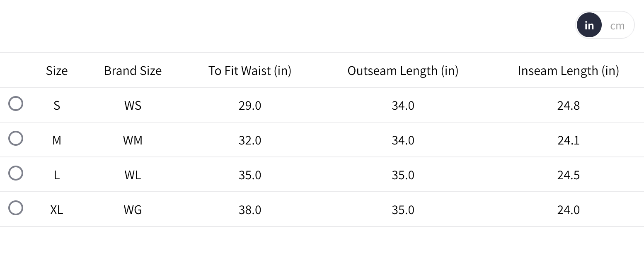Screen dimensions: 644x260
Task: Switch measurement units to cm
Action: (x=617, y=26)
